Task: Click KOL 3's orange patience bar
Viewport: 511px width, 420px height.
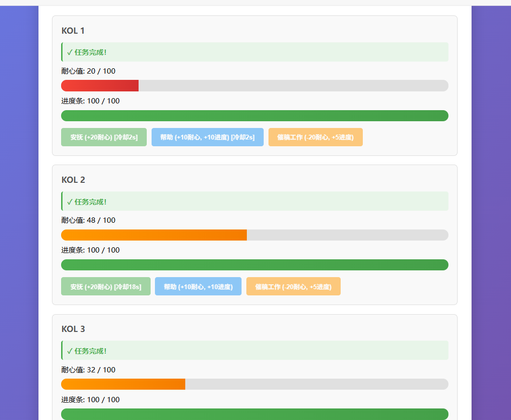Action: point(123,384)
